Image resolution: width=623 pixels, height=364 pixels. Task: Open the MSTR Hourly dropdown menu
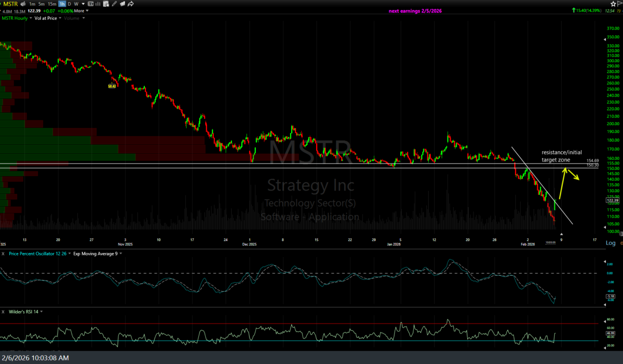coord(31,18)
